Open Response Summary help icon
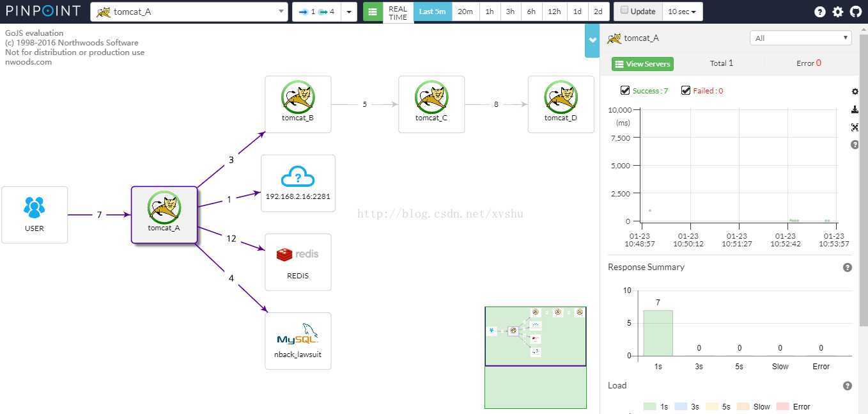 tap(848, 267)
